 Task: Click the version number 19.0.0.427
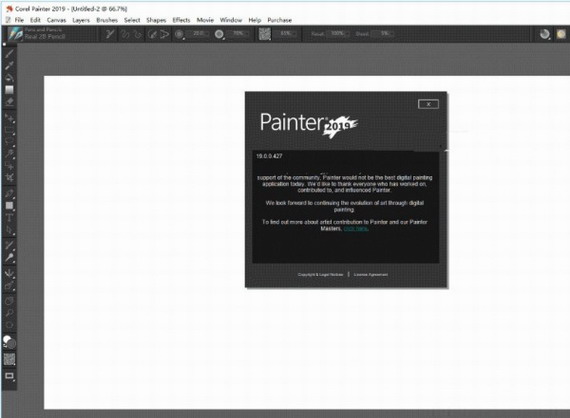pyautogui.click(x=269, y=156)
